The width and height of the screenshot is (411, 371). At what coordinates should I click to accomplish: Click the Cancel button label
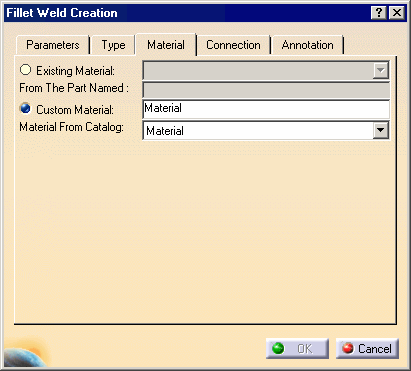(x=375, y=349)
